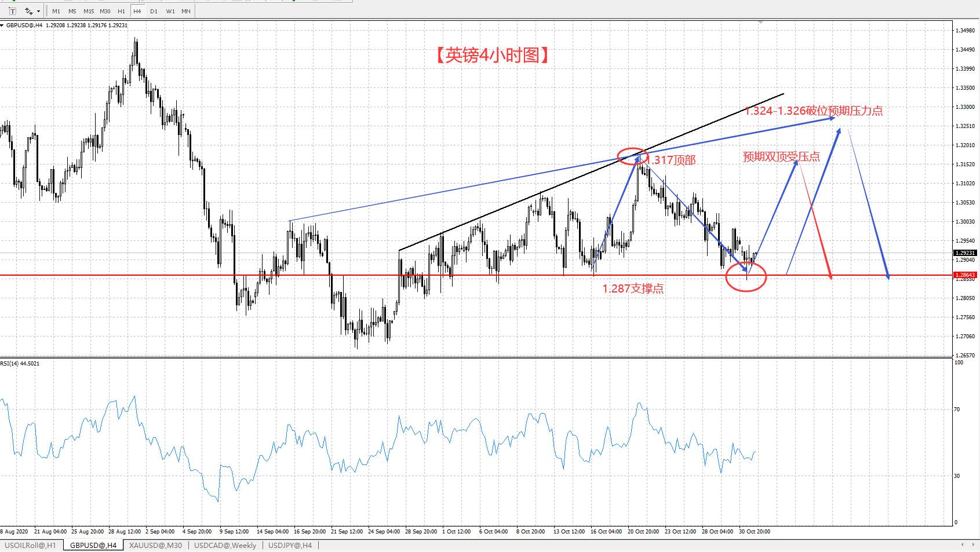Image resolution: width=980 pixels, height=552 pixels.
Task: Choose the D1 daily timeframe
Action: tap(154, 11)
